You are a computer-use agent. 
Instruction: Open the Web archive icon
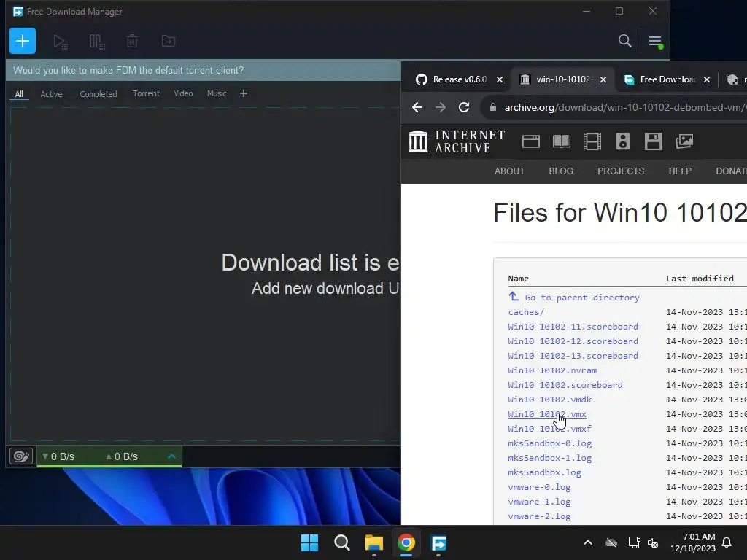(531, 141)
